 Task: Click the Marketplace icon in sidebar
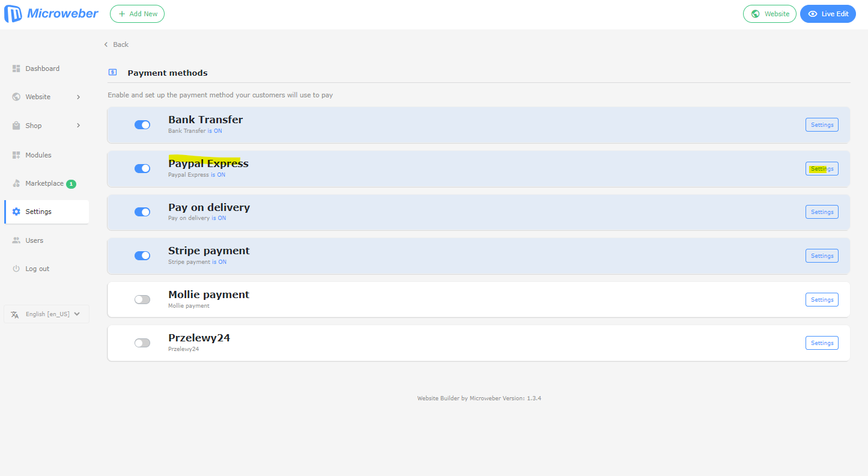click(x=16, y=183)
